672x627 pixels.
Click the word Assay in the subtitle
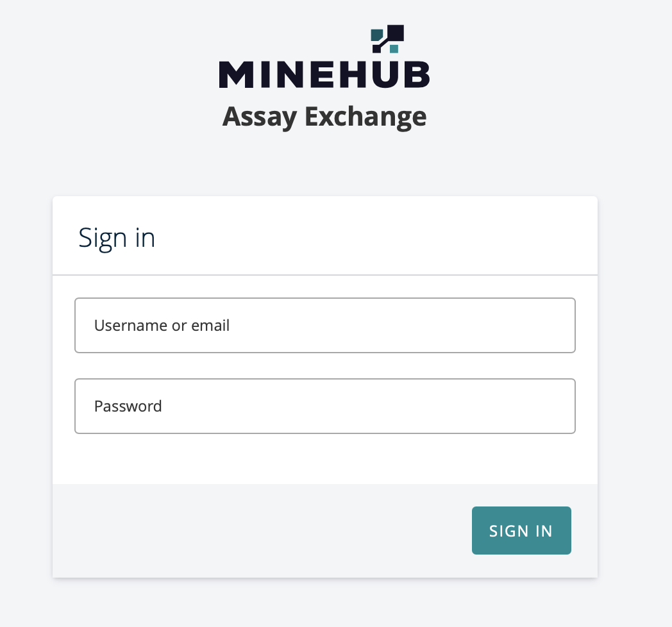click(260, 117)
